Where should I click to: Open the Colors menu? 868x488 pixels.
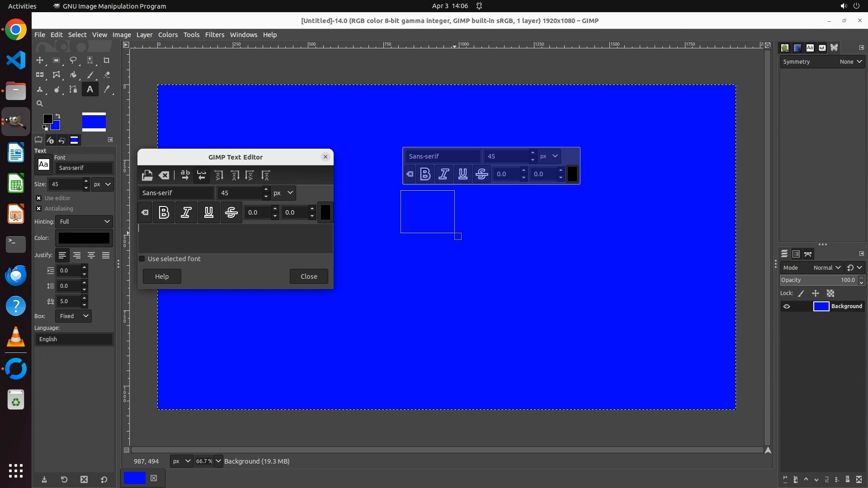coord(168,35)
